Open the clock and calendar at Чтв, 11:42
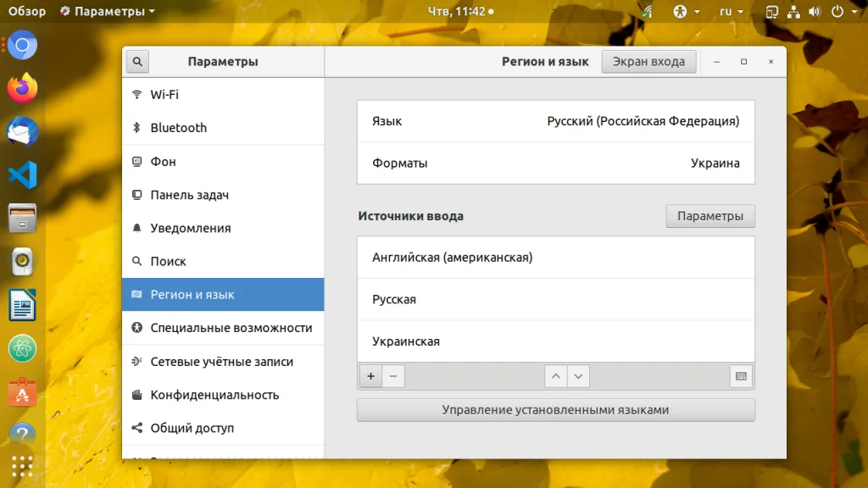The width and height of the screenshot is (868, 488). point(460,11)
